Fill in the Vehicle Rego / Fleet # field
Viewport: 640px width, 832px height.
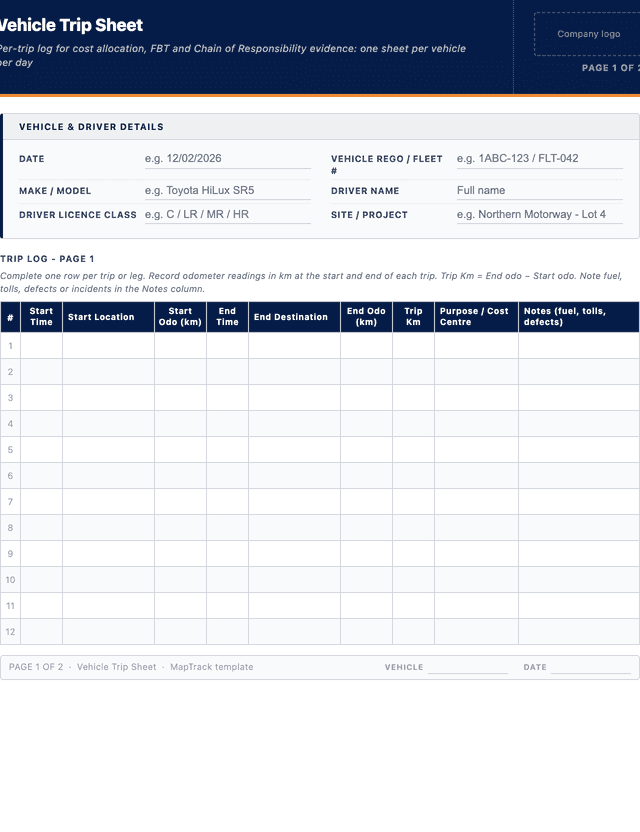(x=540, y=159)
